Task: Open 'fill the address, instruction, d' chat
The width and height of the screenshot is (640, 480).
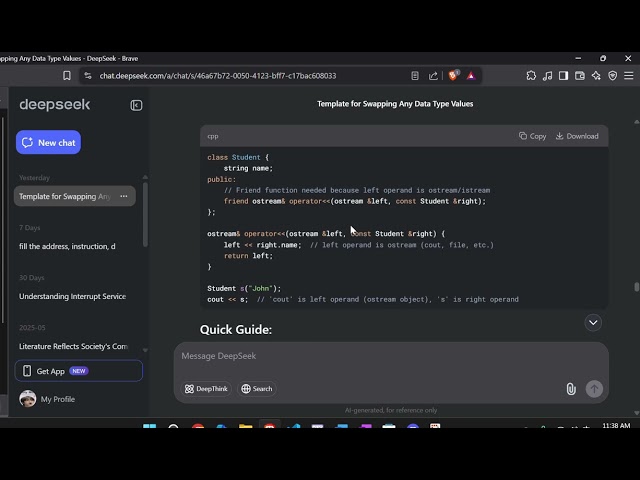Action: [x=67, y=246]
